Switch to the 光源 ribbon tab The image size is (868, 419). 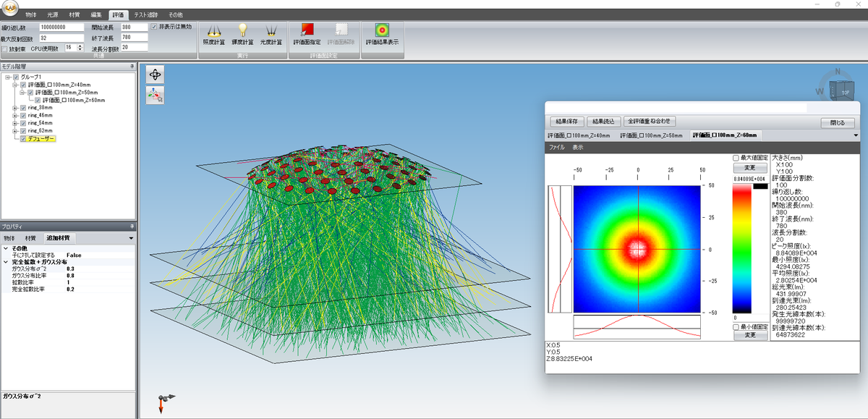pyautogui.click(x=53, y=14)
